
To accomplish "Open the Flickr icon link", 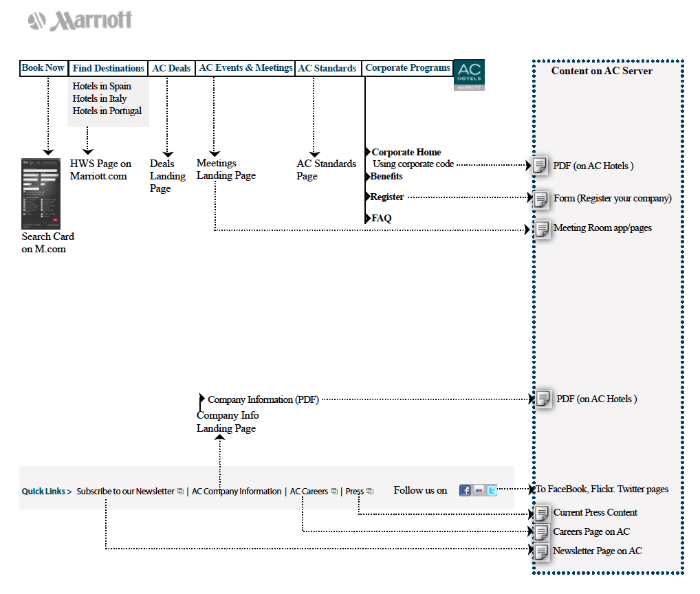I will pyautogui.click(x=479, y=490).
